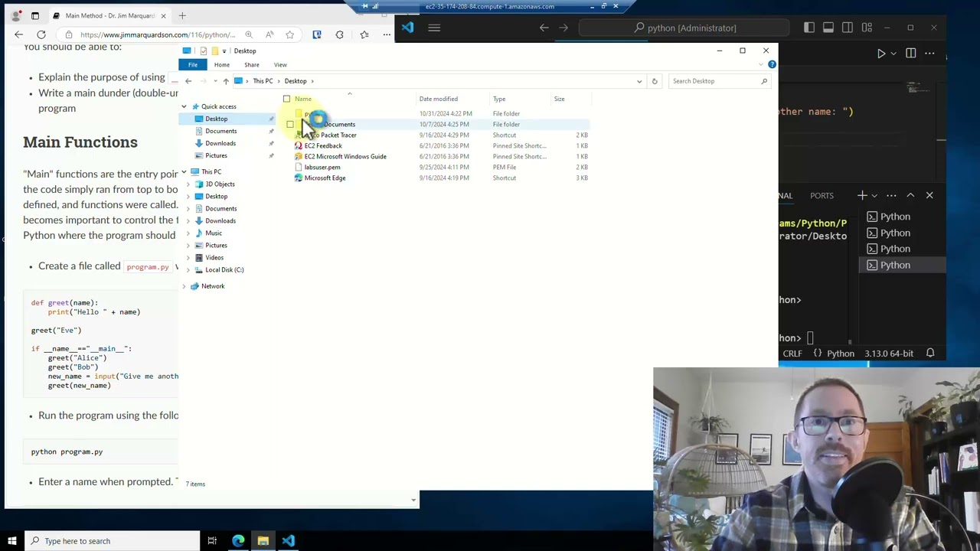This screenshot has height=551, width=980.
Task: Run the Python file in VS Code
Action: pos(881,54)
